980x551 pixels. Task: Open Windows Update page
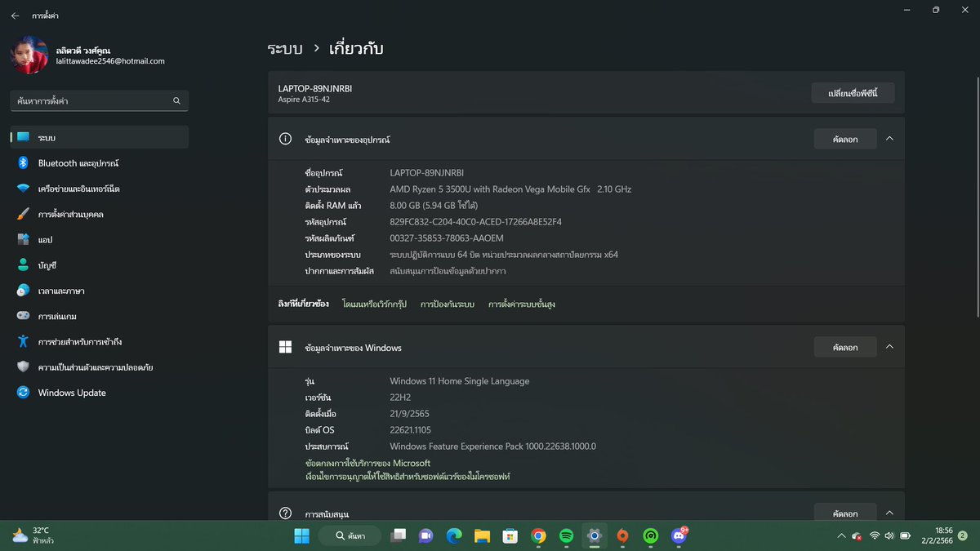(x=100, y=393)
